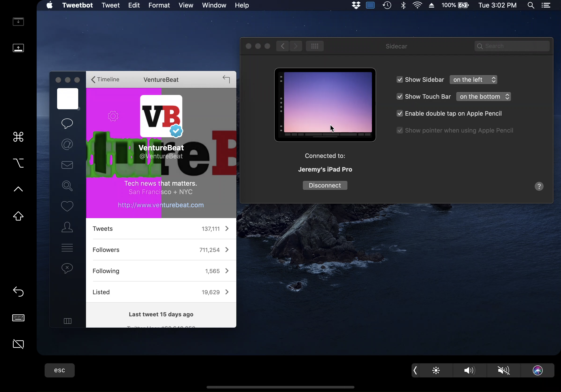Viewport: 561px width, 392px height.
Task: Open Time Machine menu bar icon
Action: tap(387, 5)
